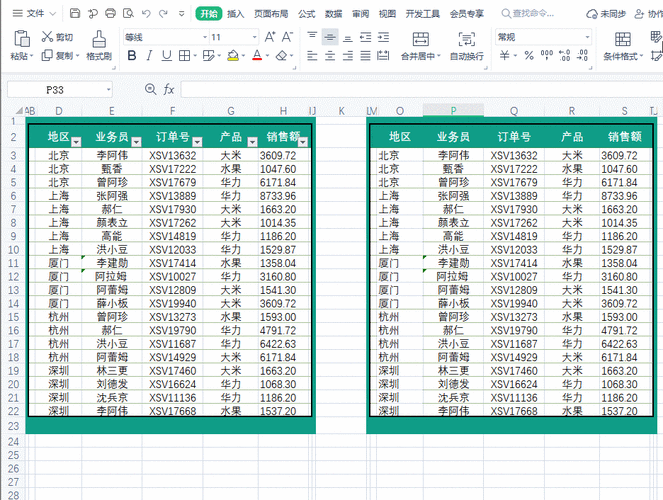Viewport: 663px width, 500px height.
Task: Increase font size with the A+ icon
Action: (270, 37)
